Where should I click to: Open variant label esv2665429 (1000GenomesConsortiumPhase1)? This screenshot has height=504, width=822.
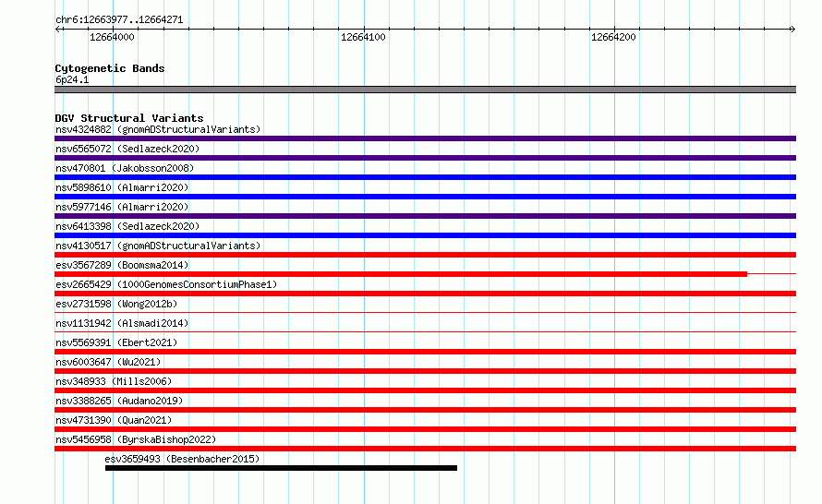coord(166,284)
